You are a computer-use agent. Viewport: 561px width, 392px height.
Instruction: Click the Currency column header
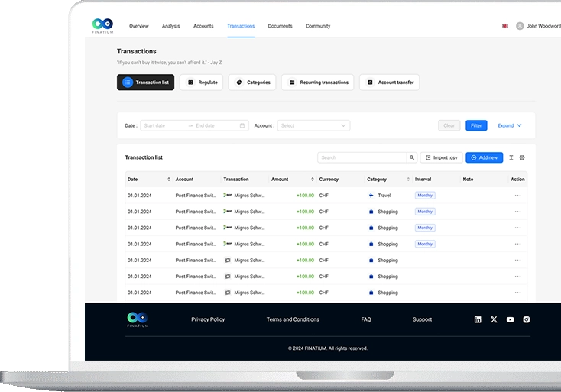point(329,180)
